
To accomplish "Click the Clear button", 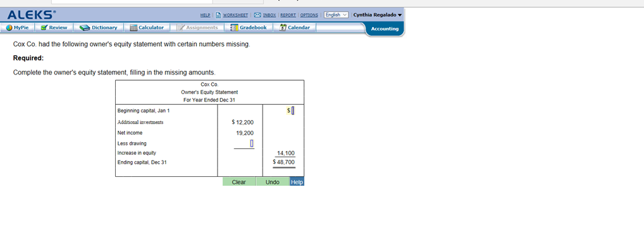I will pyautogui.click(x=238, y=182).
